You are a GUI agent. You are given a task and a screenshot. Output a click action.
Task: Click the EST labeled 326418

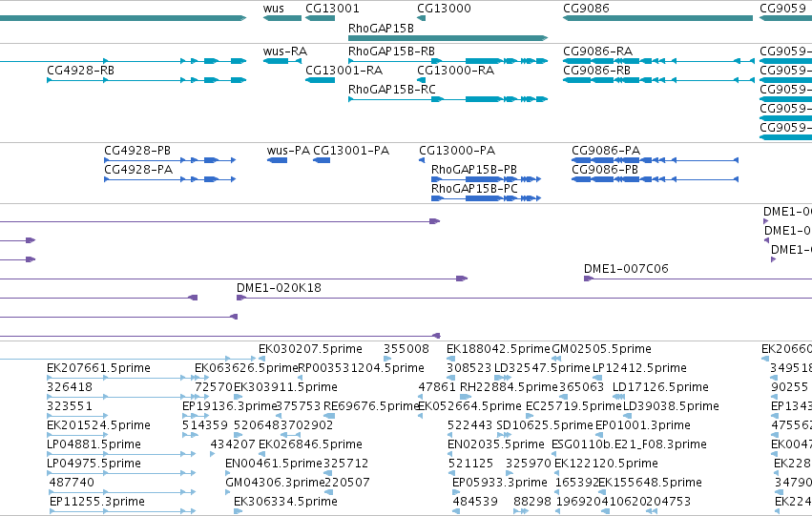(x=70, y=387)
